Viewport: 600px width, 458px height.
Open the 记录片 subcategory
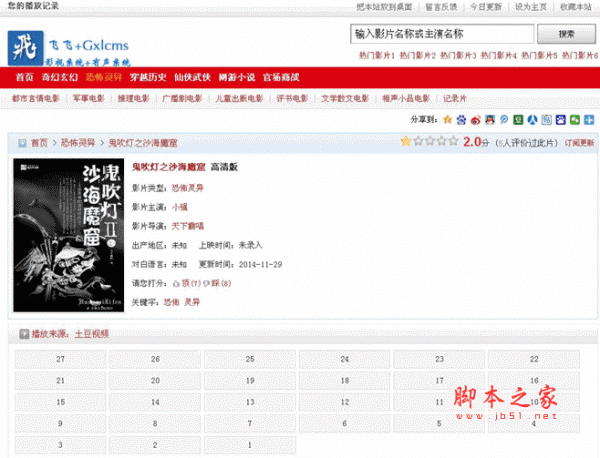[x=455, y=98]
